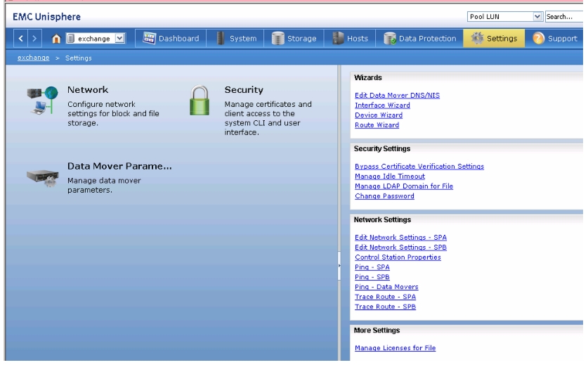Open Manage Idle Timeout

390,176
